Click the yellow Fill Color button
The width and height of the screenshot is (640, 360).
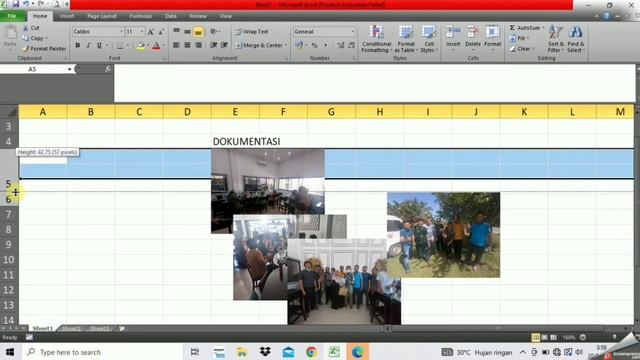tap(140, 46)
